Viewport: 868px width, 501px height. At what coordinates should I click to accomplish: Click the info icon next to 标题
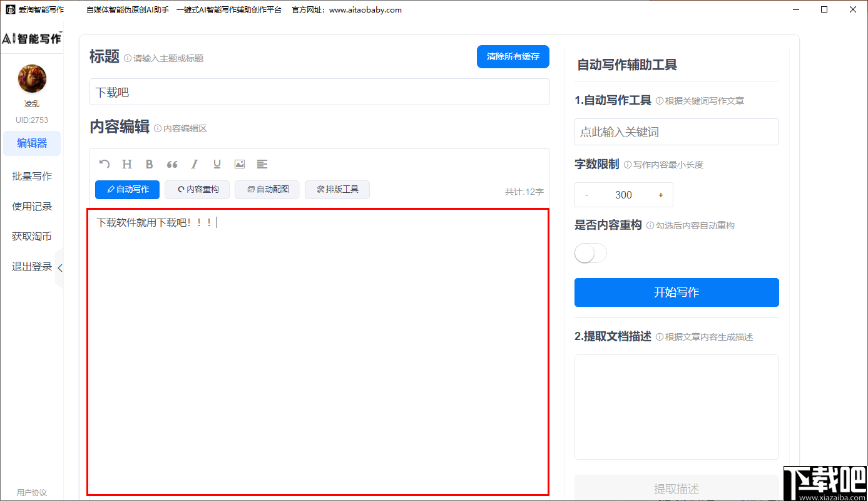(x=128, y=58)
